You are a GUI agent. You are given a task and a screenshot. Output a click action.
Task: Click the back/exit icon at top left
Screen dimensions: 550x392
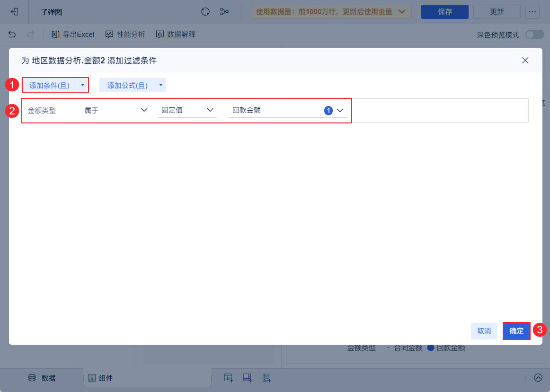tap(14, 11)
